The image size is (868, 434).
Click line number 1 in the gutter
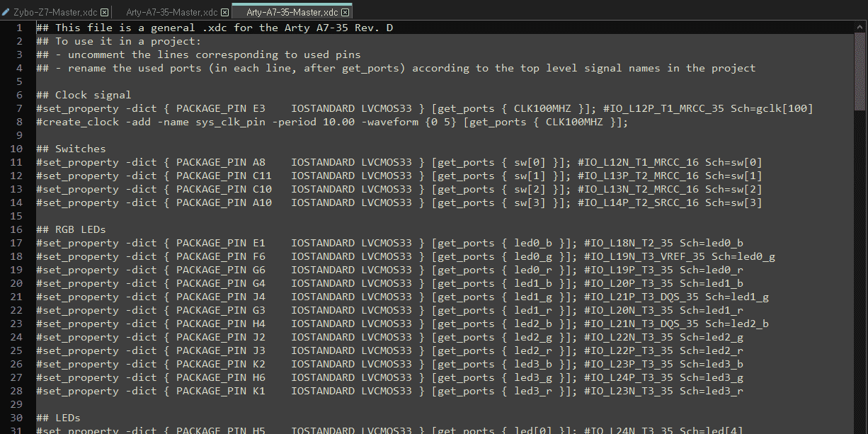tap(20, 28)
